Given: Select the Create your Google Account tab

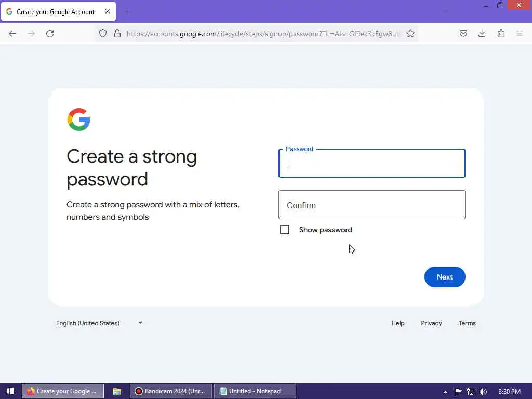Looking at the screenshot, I should tap(58, 11).
